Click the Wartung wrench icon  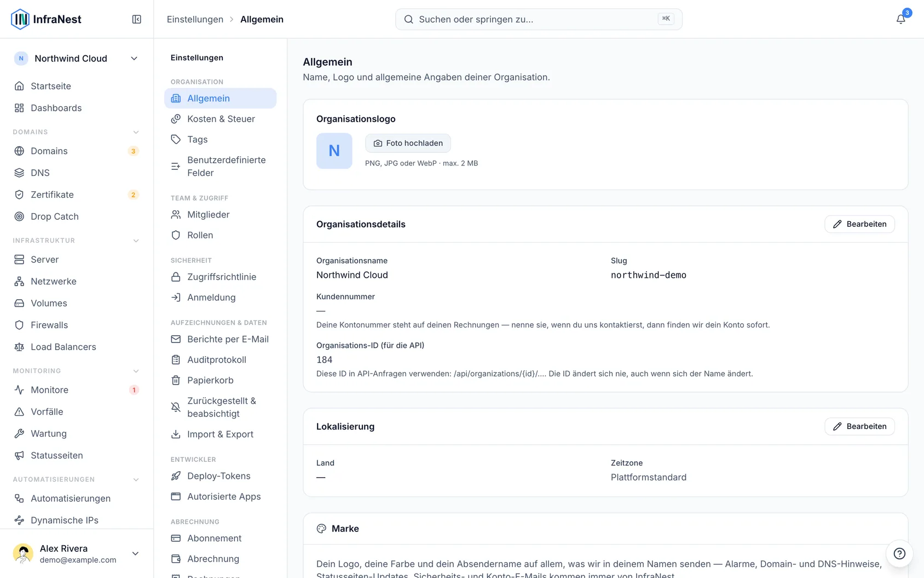click(x=19, y=434)
